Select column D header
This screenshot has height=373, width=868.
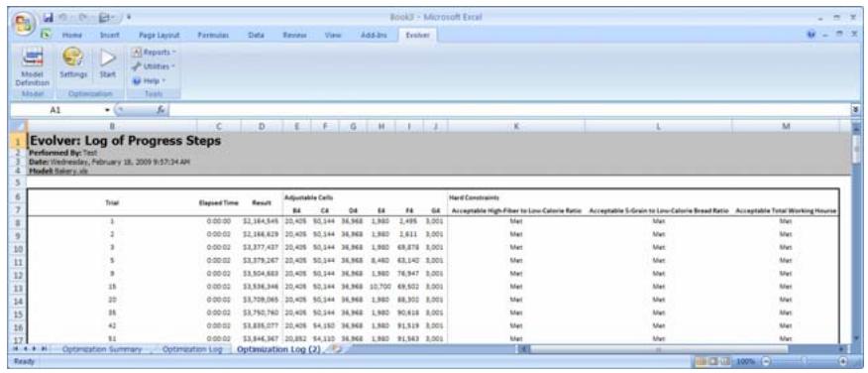click(x=262, y=126)
